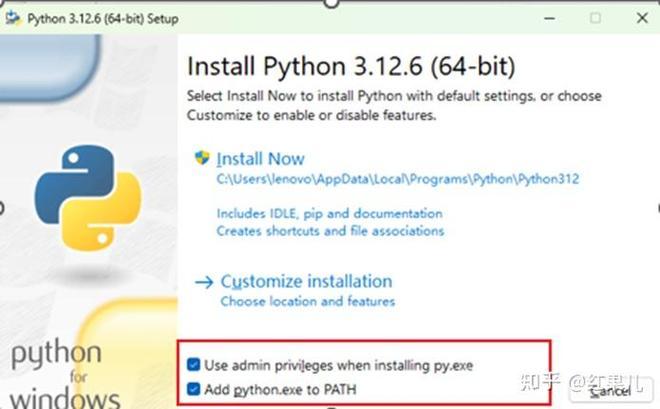
Task: Click the UAC shield icon beside Install Now
Action: pos(202,158)
